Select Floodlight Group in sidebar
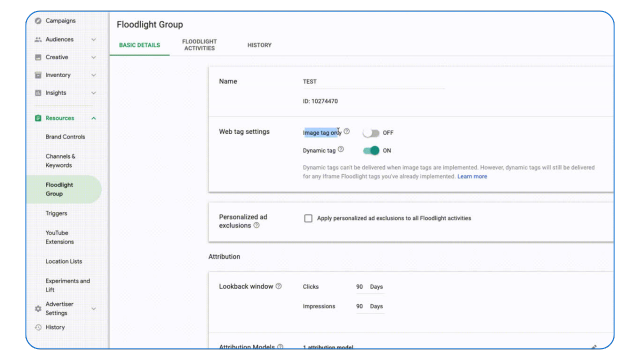Image resolution: width=640 pixels, height=360 pixels. pos(64,189)
